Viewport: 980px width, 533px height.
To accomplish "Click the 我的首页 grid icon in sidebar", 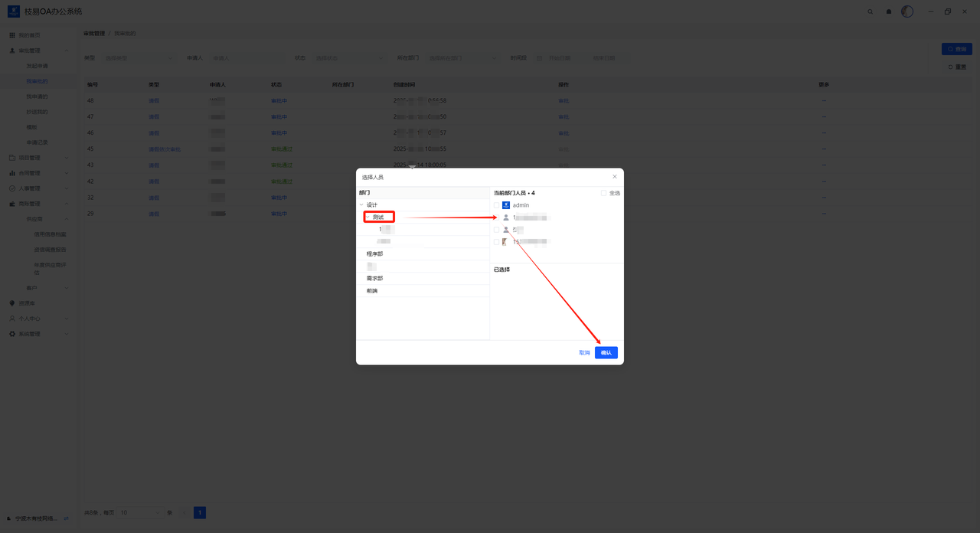I will coord(12,35).
